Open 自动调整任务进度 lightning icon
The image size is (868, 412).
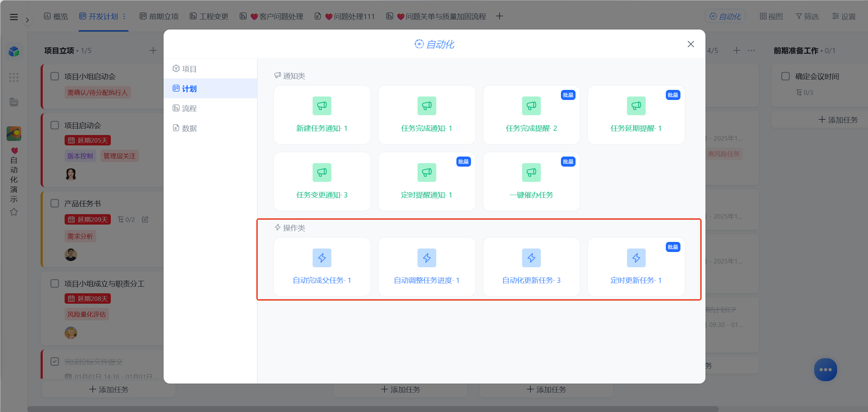pyautogui.click(x=427, y=258)
